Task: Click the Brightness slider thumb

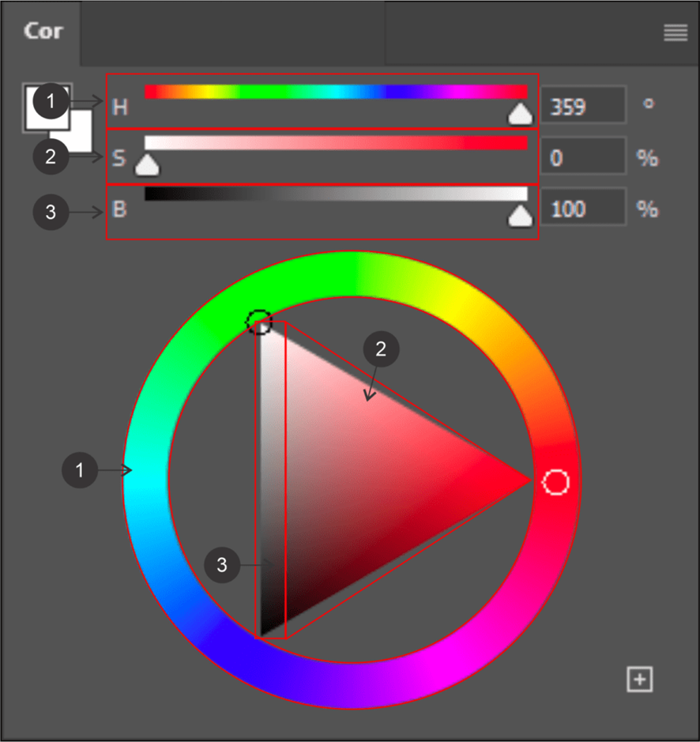Action: (x=520, y=216)
